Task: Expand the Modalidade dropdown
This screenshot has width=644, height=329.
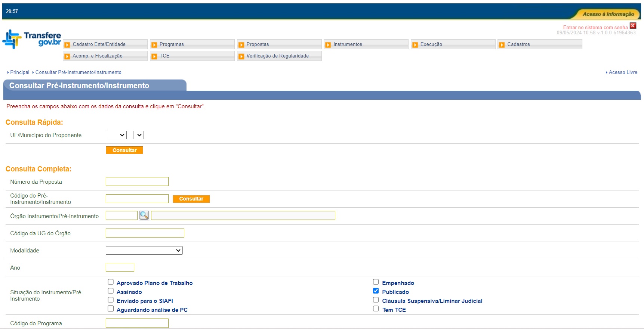Action: coord(144,251)
